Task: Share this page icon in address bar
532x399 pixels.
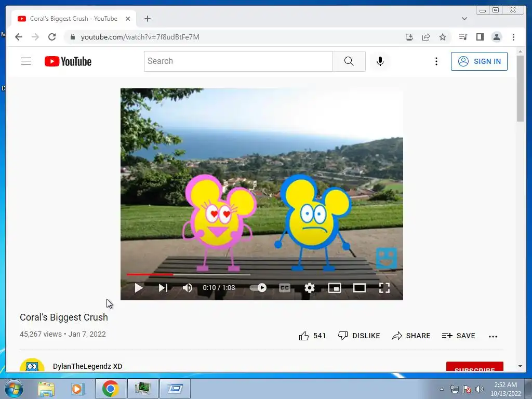Action: point(426,37)
